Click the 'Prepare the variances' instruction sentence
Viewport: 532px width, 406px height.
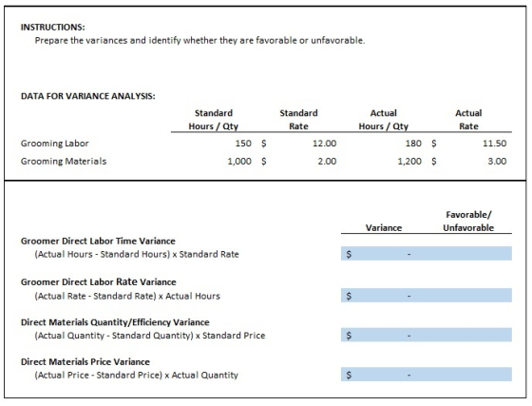click(x=199, y=40)
